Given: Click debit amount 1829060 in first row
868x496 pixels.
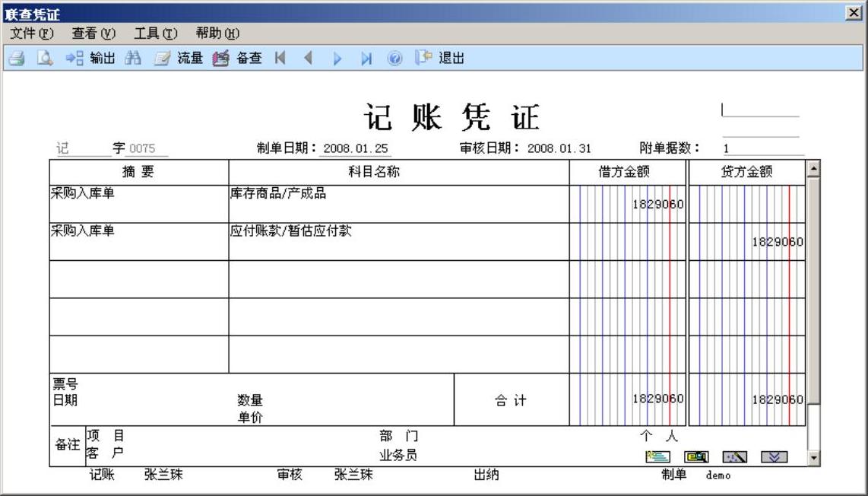Looking at the screenshot, I should 657,205.
